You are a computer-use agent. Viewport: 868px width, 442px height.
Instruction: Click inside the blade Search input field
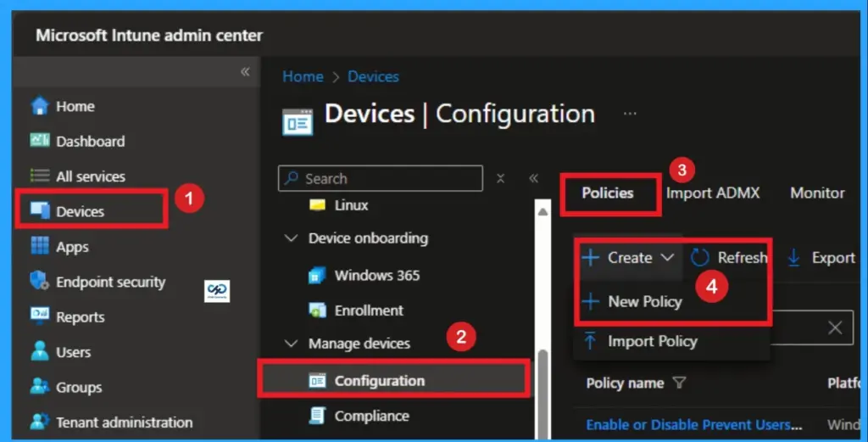coord(381,178)
